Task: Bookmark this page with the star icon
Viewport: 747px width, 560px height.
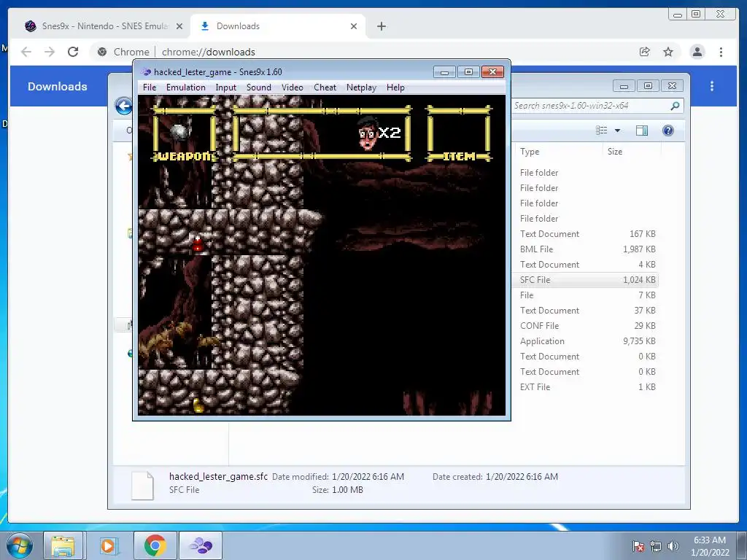Action: (x=668, y=52)
